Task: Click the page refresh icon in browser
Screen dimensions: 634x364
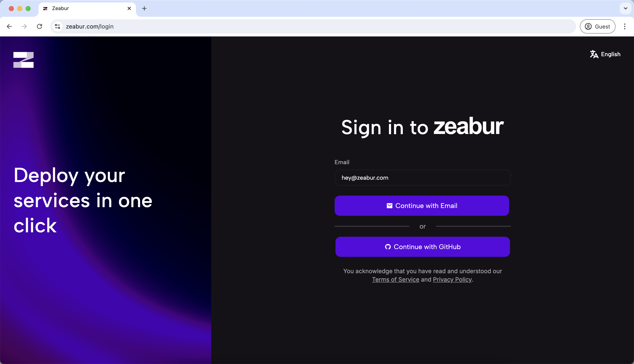Action: (39, 27)
